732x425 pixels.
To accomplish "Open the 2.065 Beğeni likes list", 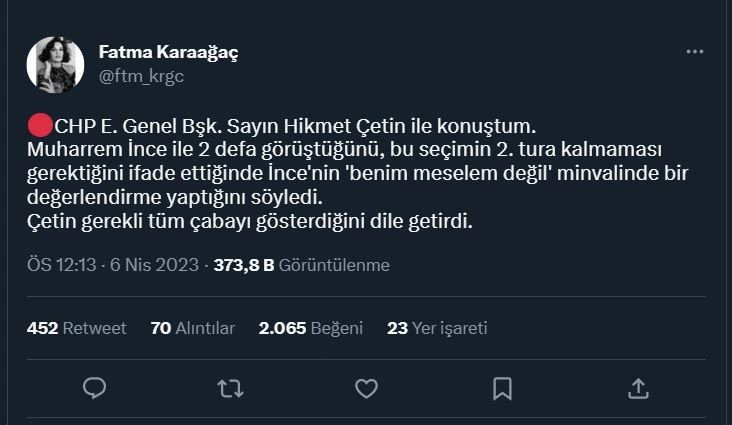I will (310, 327).
